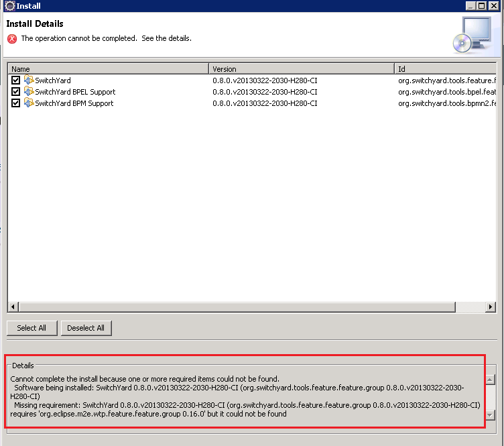Click the Install window title gear icon
Screen dimensions: 504x446
[9, 6]
